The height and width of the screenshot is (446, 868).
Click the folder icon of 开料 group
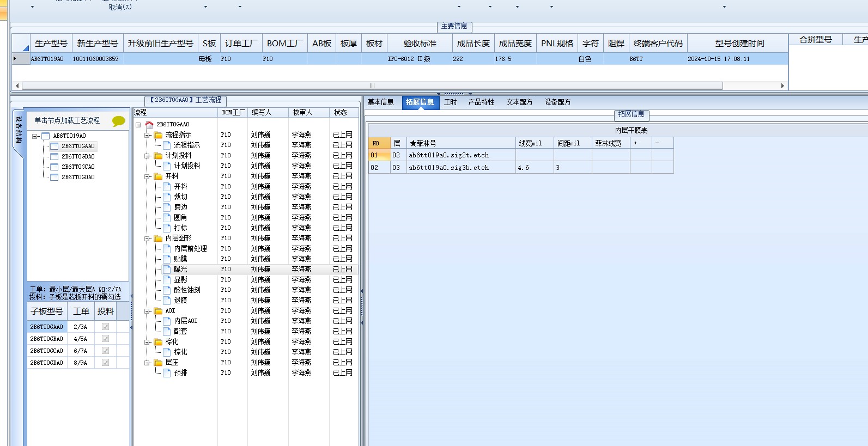point(158,176)
